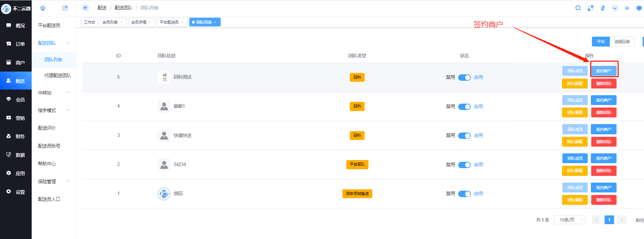The image size is (644, 239).
Task: Open 平台配送员 in the side menu
Action: 49,25
